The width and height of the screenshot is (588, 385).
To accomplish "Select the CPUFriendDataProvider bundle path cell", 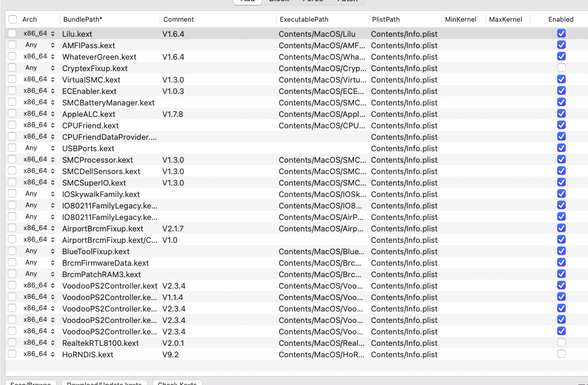I will (110, 137).
